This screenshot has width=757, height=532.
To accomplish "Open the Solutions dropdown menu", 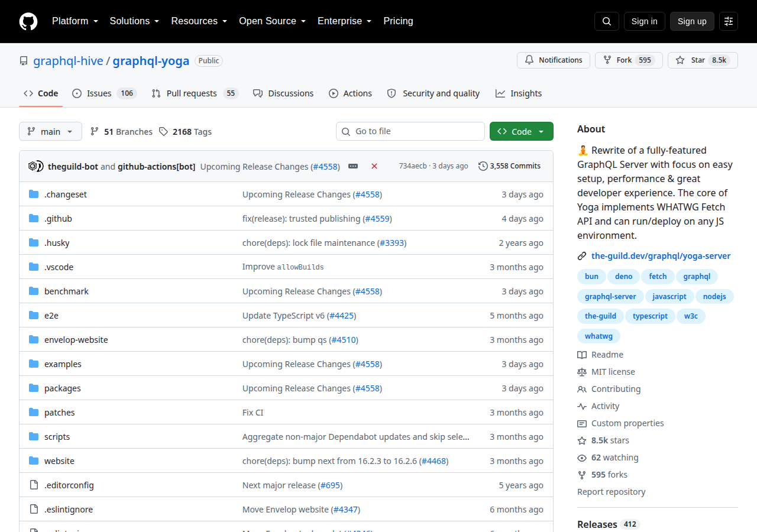I will coord(134,21).
